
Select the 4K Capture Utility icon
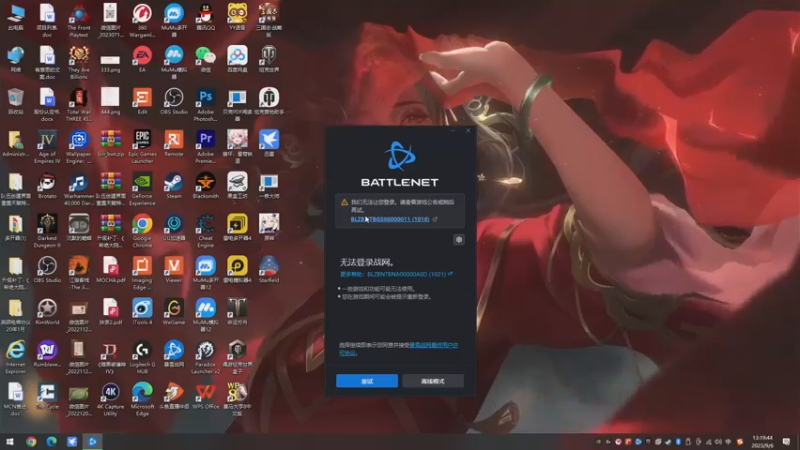[x=110, y=399]
